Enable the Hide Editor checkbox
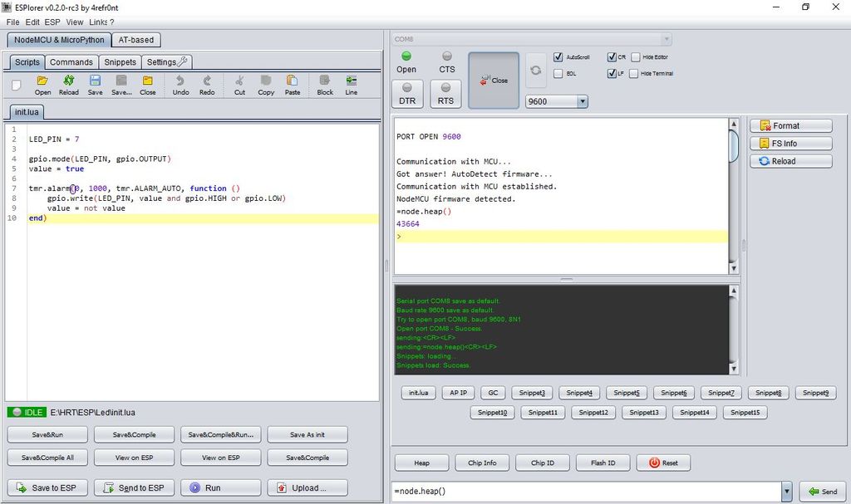 tap(636, 57)
